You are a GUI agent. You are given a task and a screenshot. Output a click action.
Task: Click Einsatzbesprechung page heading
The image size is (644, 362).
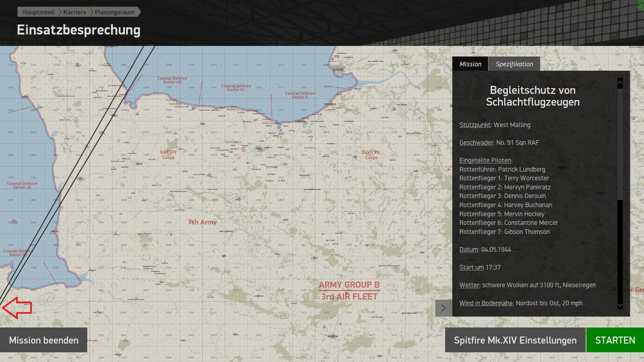click(x=78, y=30)
